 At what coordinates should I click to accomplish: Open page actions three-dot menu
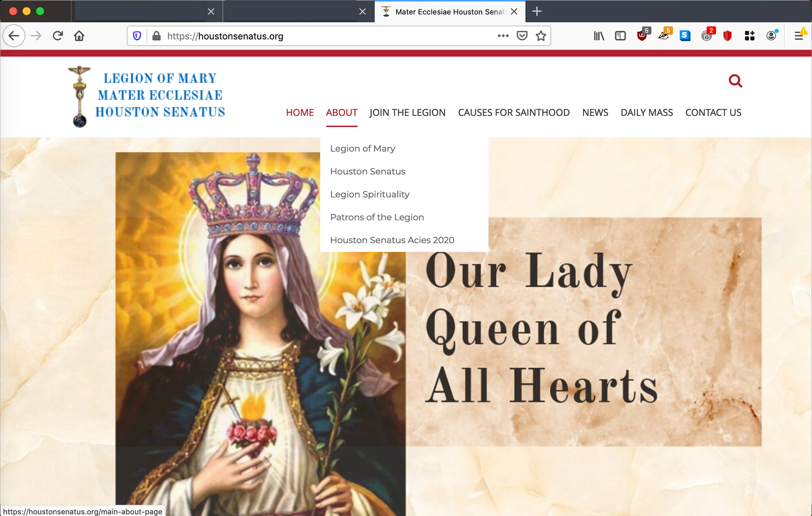pyautogui.click(x=503, y=36)
